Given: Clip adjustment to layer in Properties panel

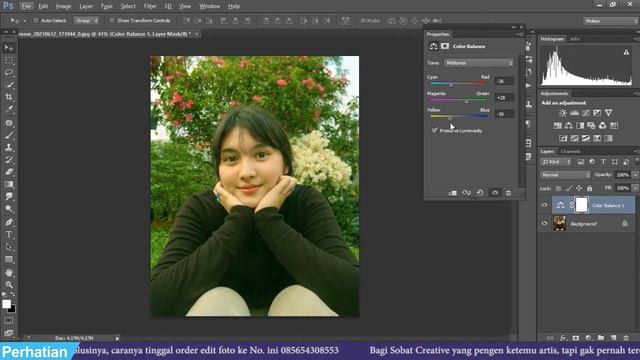Looking at the screenshot, I should pos(453,193).
